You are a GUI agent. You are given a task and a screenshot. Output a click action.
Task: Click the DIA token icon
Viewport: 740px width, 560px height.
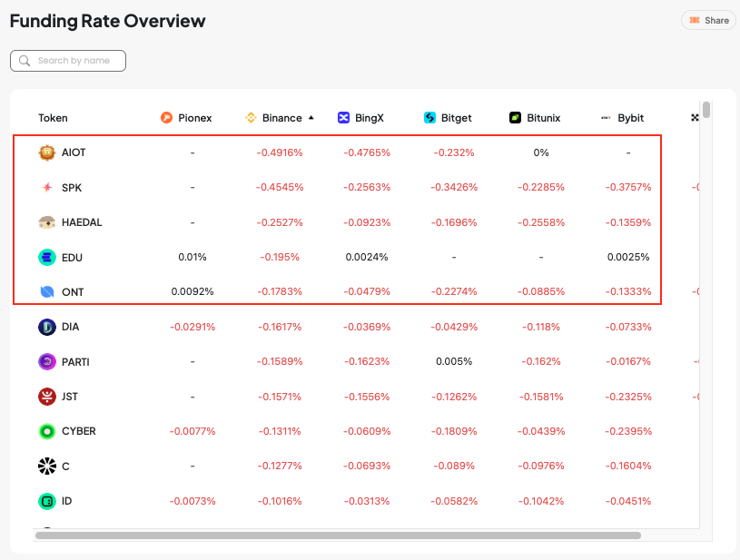(x=47, y=327)
